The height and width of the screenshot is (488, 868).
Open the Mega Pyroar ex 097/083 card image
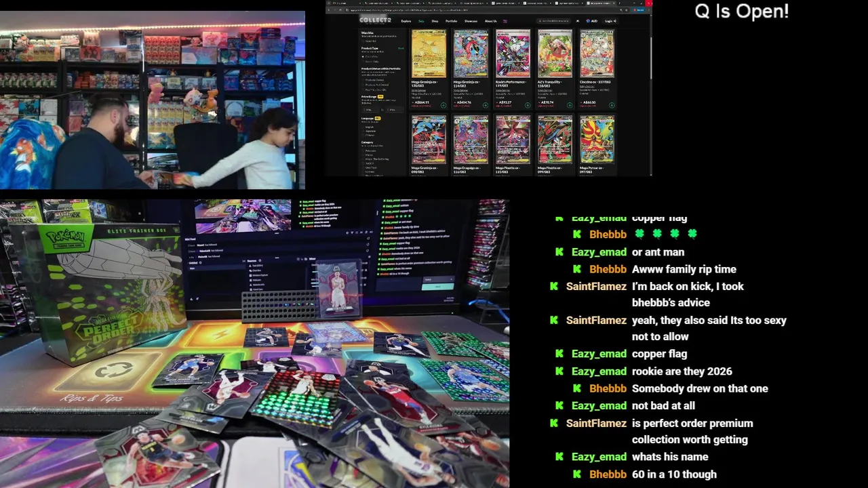(597, 140)
